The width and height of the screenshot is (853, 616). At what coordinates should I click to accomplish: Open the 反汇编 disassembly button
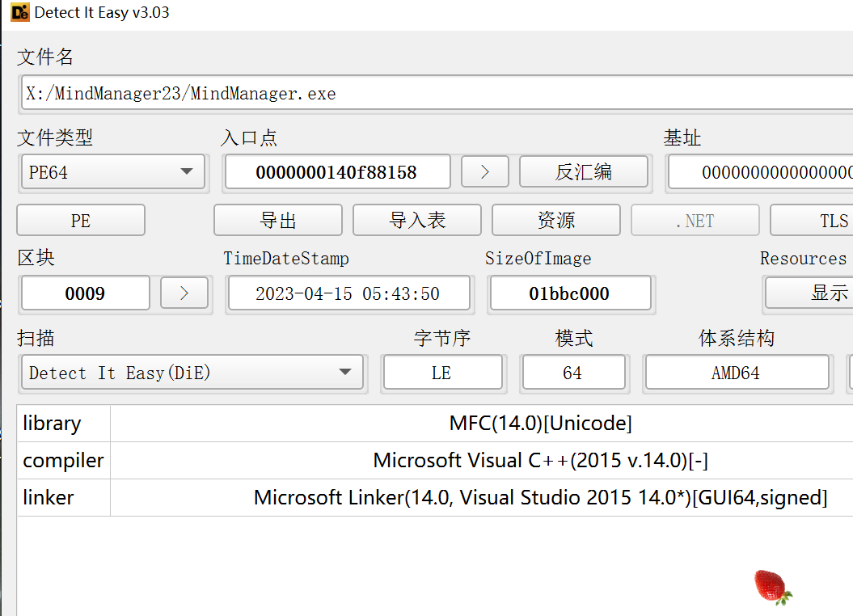583,172
